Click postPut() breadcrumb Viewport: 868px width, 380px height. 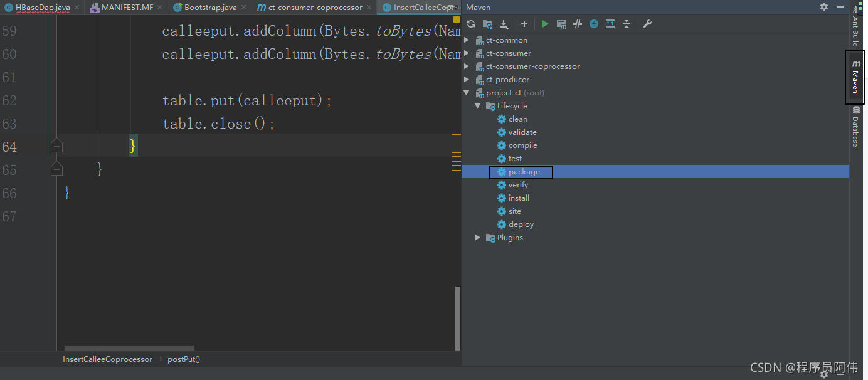pyautogui.click(x=184, y=359)
